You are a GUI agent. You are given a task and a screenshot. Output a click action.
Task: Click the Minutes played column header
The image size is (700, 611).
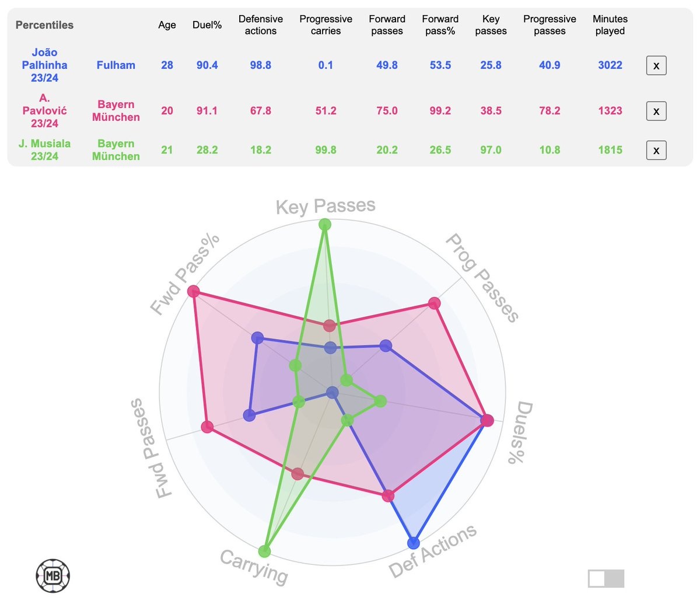610,25
